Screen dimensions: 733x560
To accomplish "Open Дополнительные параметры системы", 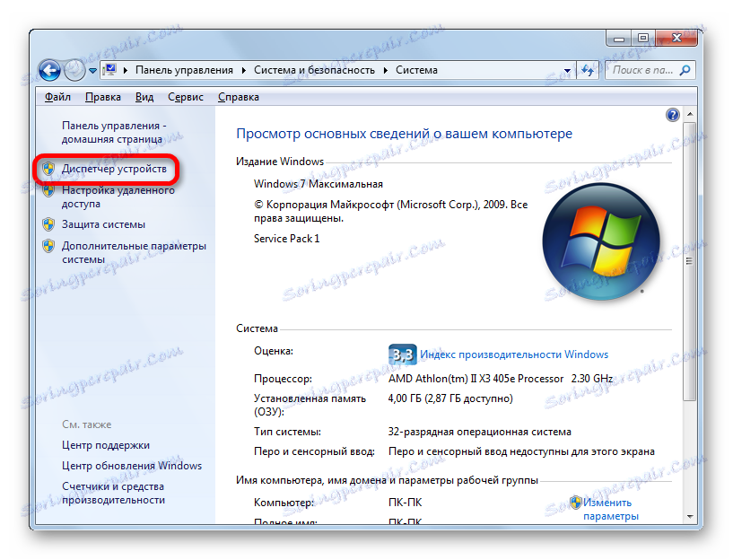I will [134, 252].
